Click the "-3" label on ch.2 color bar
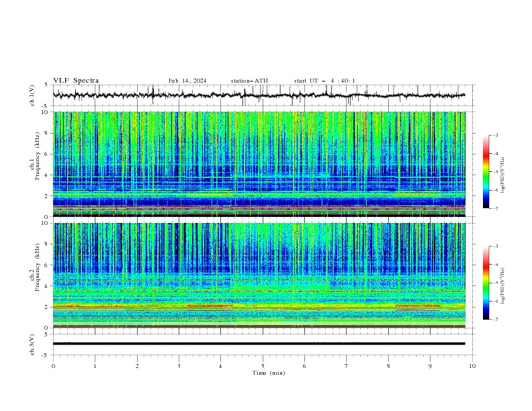This screenshot has height=411, width=532. (496, 246)
